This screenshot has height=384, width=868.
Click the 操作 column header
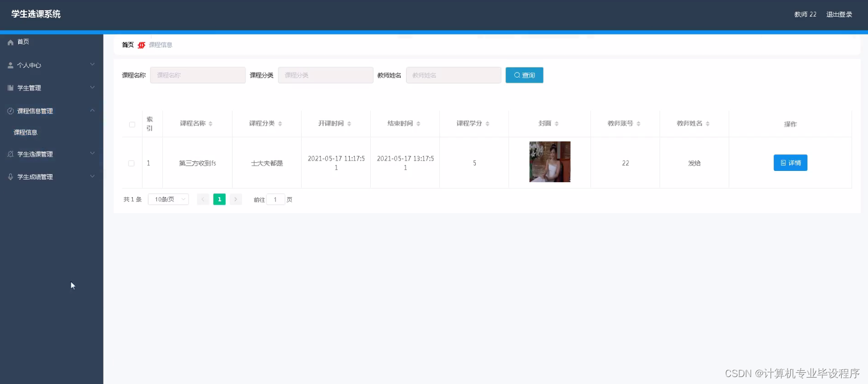[790, 124]
